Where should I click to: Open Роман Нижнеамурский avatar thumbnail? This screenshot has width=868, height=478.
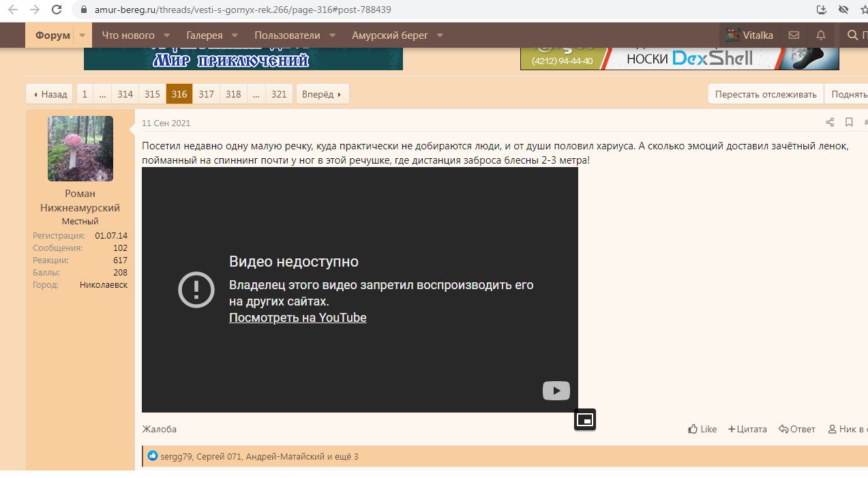[x=80, y=149]
